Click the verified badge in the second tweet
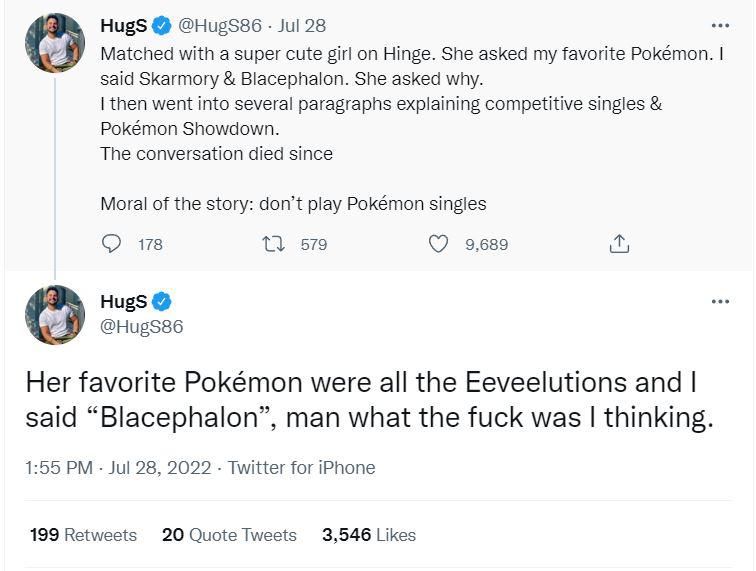This screenshot has height=571, width=756. [x=162, y=301]
